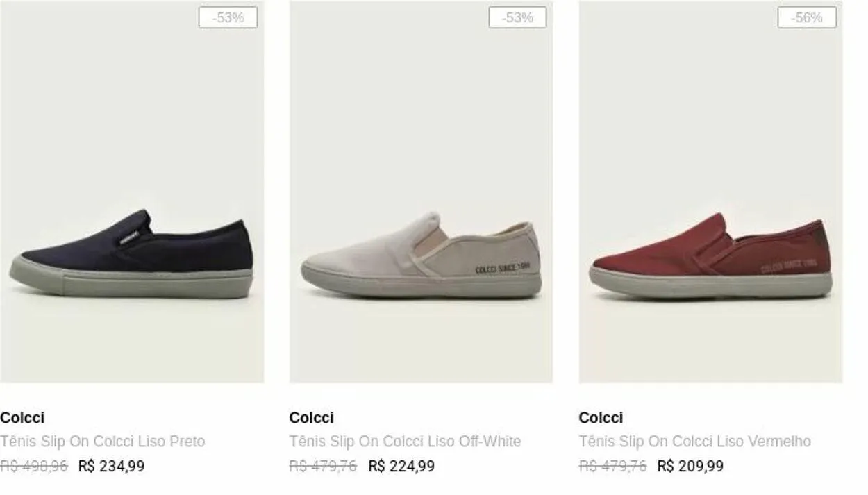Image resolution: width=868 pixels, height=495 pixels.
Task: Open the Tênis Slip On Colcci Liso Preto link
Action: [103, 442]
